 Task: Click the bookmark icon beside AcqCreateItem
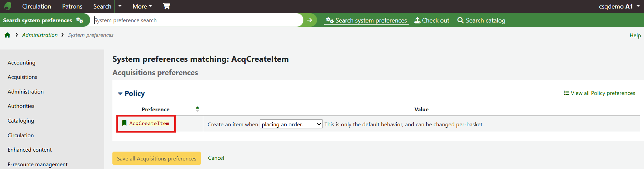tap(124, 123)
